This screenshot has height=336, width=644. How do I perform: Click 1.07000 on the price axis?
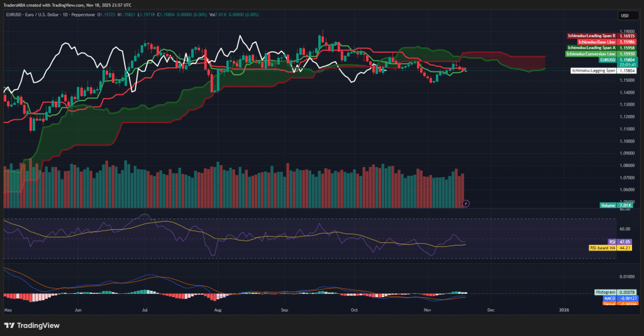(627, 178)
